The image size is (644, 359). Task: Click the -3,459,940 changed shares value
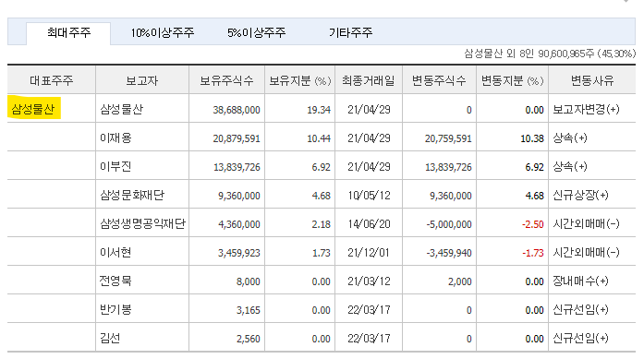[x=449, y=253]
